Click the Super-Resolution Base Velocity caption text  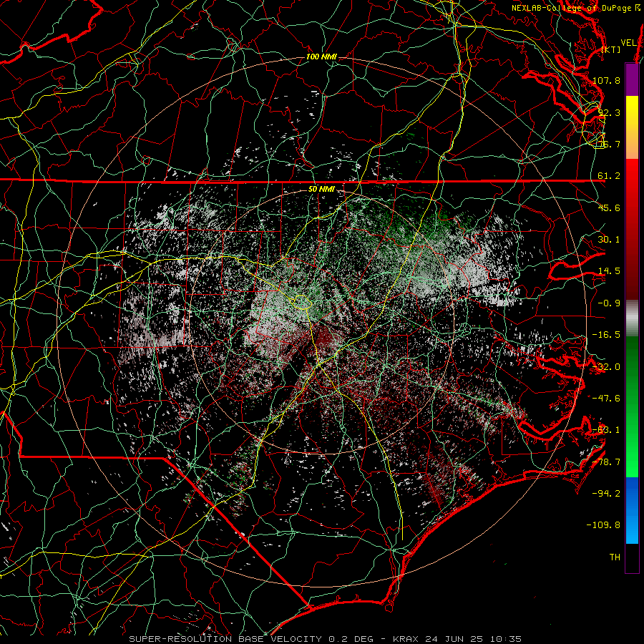click(326, 639)
